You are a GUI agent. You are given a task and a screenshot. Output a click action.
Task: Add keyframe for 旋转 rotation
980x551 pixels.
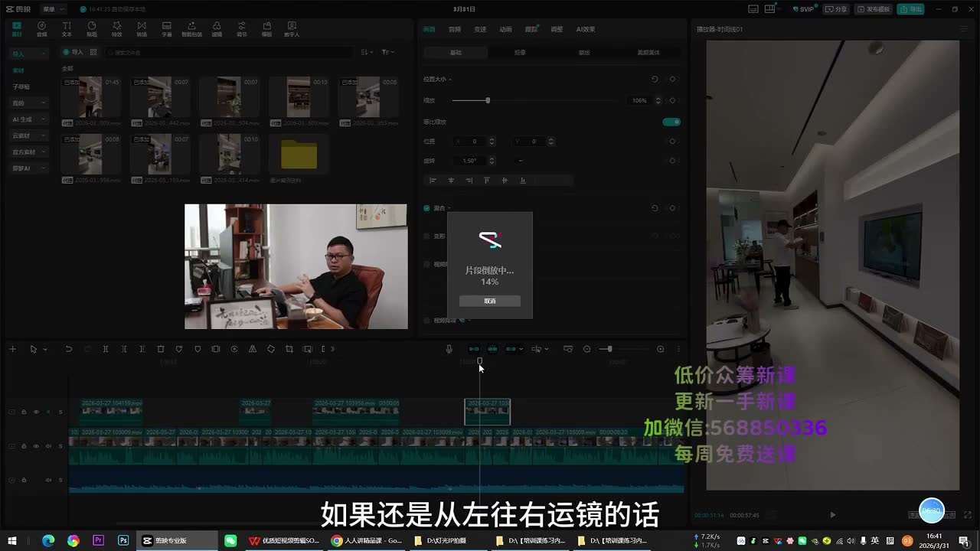pos(672,161)
